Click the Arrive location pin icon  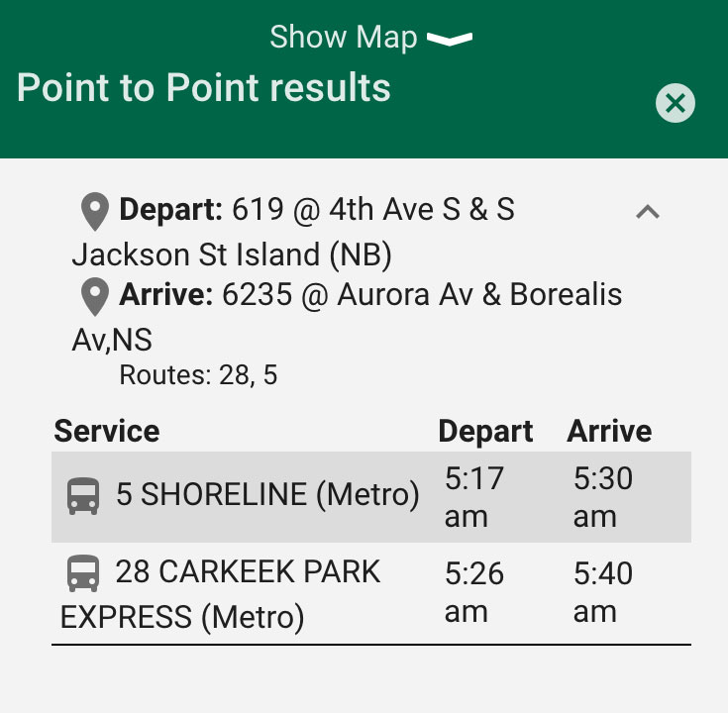[x=95, y=297]
